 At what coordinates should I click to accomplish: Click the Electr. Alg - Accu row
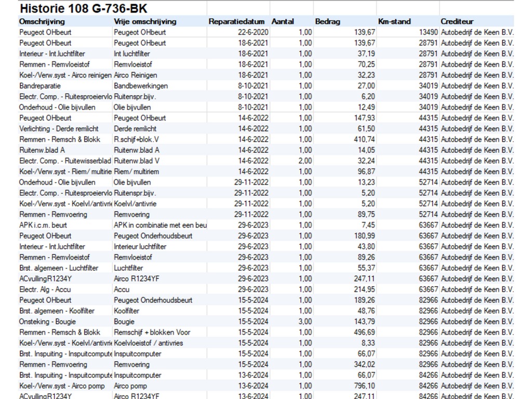point(45,289)
